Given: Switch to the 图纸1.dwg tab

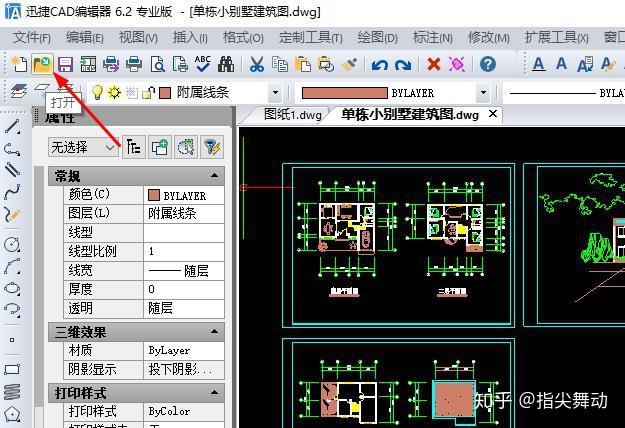Looking at the screenshot, I should [x=292, y=115].
